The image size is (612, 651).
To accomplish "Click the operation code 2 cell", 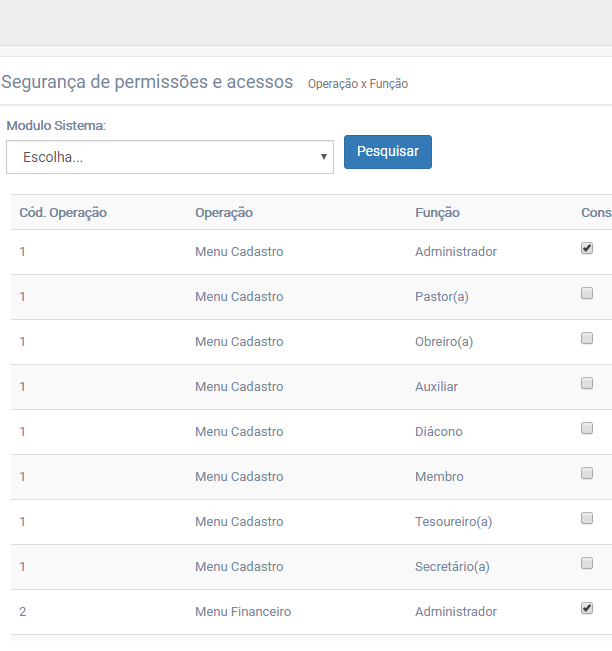I will [23, 612].
